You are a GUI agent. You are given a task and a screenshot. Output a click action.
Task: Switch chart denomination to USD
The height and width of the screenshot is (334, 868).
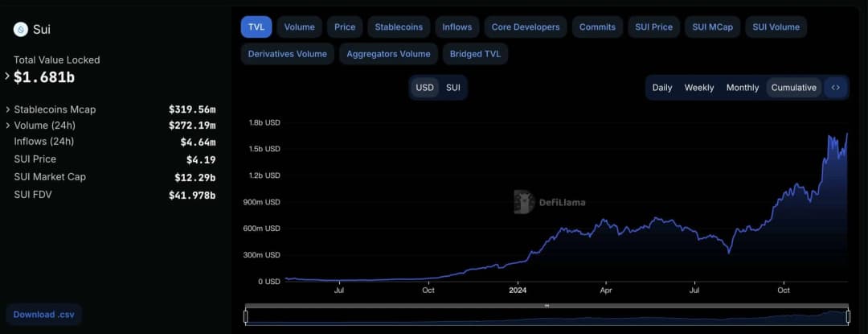tap(424, 88)
